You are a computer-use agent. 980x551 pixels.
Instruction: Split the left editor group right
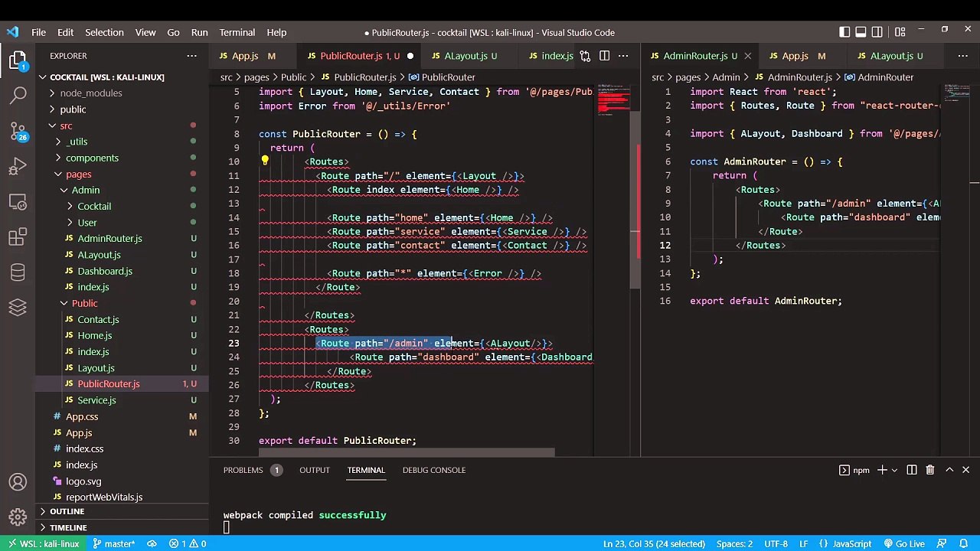pos(604,56)
